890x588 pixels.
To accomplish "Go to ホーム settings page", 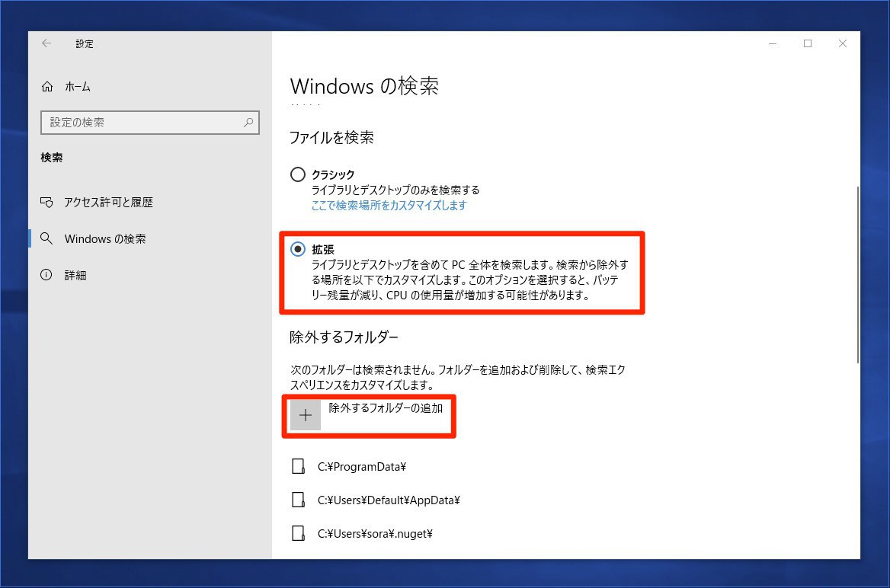I will pyautogui.click(x=78, y=86).
